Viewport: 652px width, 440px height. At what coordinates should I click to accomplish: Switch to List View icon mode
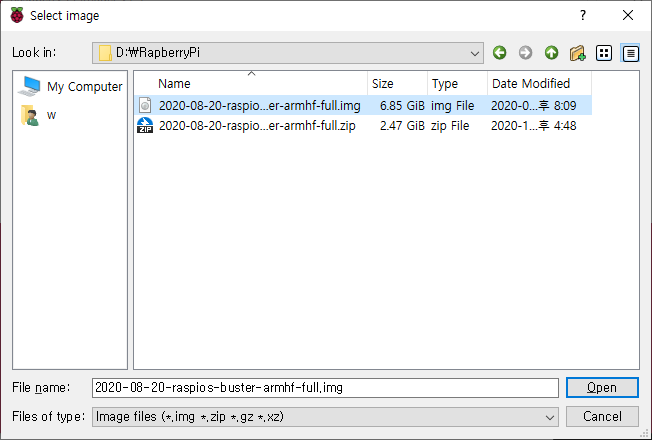tap(604, 53)
